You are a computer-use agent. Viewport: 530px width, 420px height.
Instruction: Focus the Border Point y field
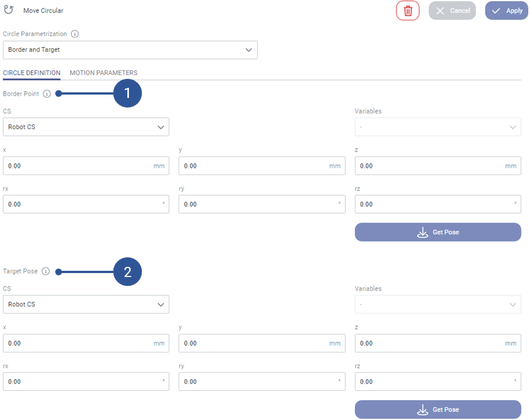click(262, 166)
